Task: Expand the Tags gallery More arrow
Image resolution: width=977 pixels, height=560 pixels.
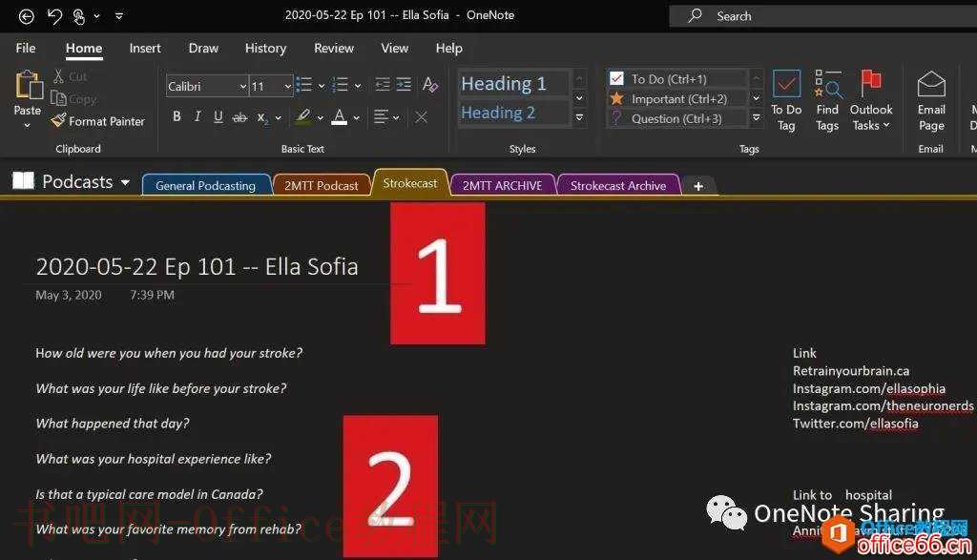Action: click(756, 117)
